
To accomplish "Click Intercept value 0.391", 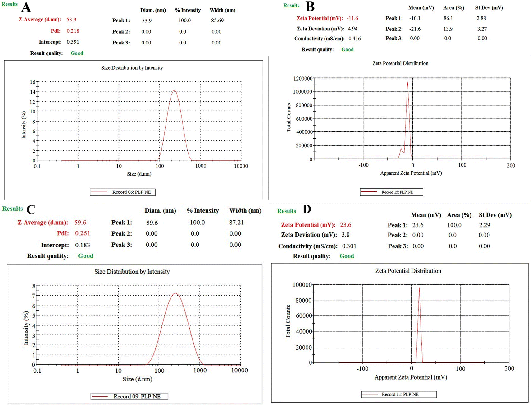I will click(73, 42).
